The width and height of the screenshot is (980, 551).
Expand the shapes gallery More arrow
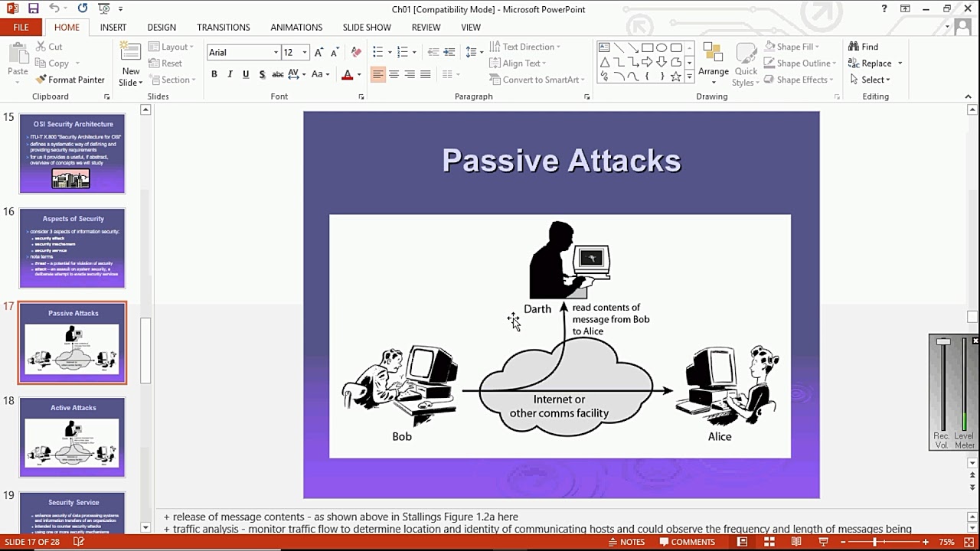tap(689, 77)
